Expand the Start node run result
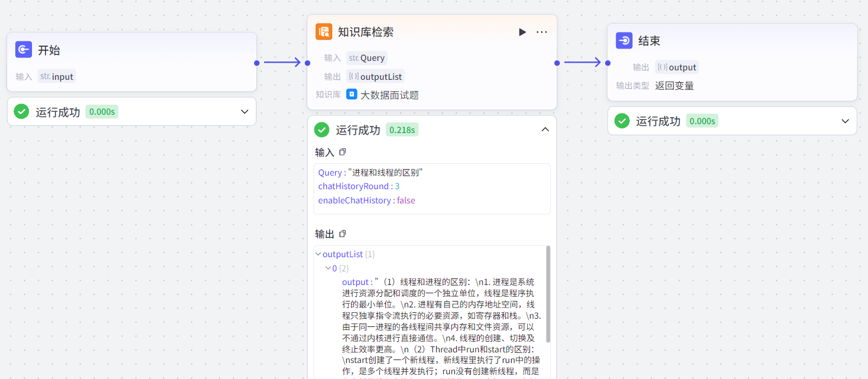This screenshot has width=868, height=379. point(245,112)
